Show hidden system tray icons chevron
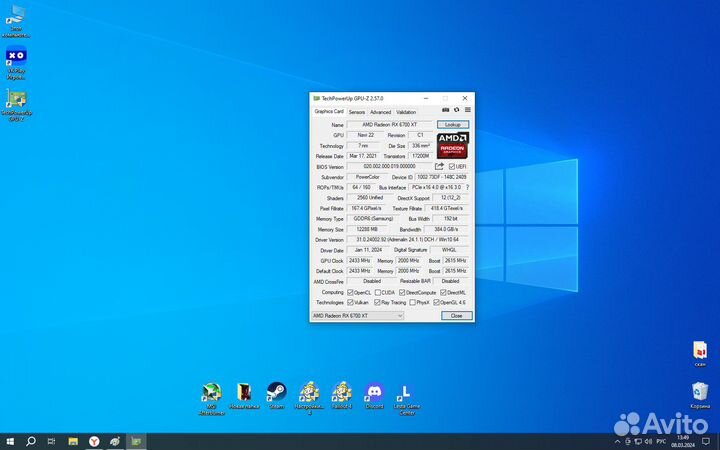720x450 pixels. click(x=618, y=442)
